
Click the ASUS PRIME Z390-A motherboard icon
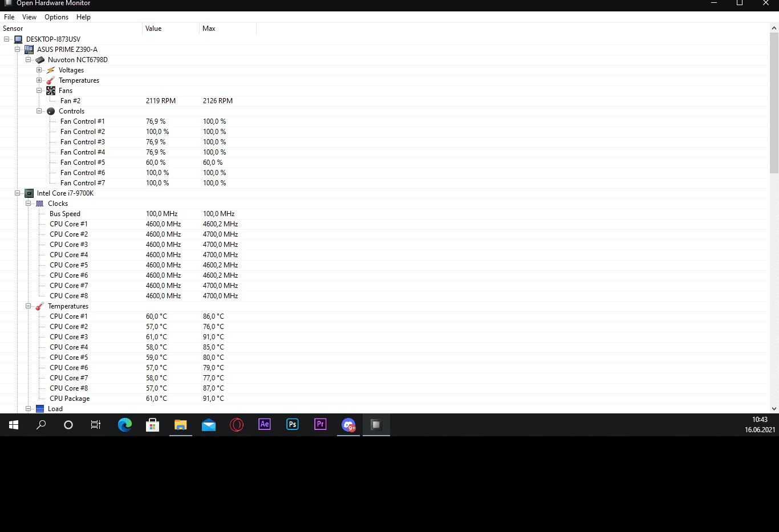click(x=29, y=50)
